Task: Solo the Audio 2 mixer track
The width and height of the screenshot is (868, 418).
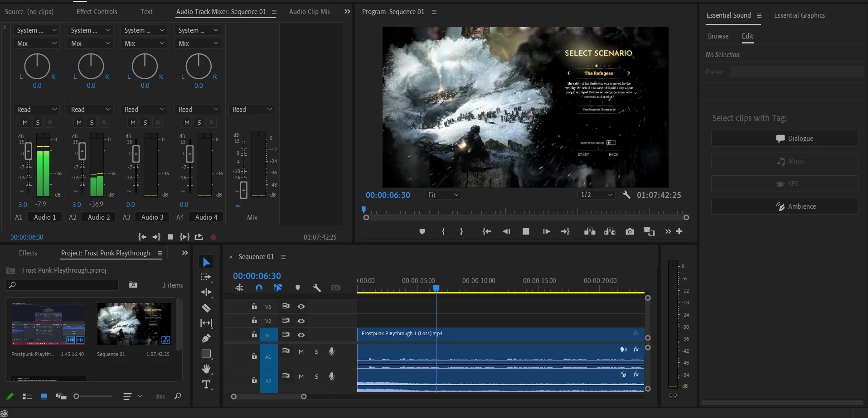Action: (92, 122)
